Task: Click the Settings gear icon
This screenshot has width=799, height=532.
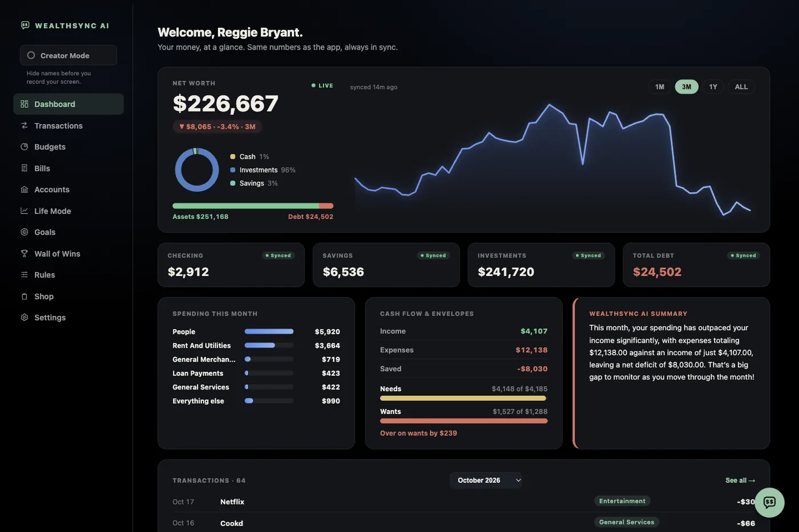Action: 24,318
